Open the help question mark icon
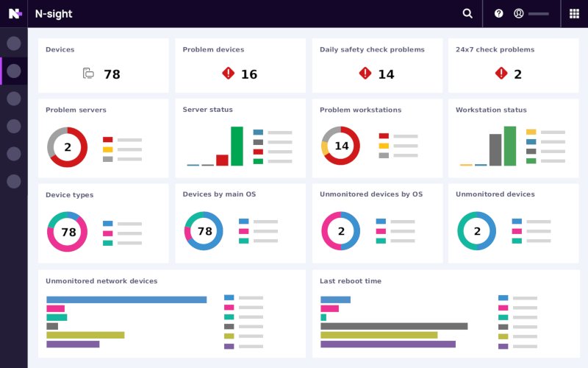The width and height of the screenshot is (588, 368). (x=499, y=13)
